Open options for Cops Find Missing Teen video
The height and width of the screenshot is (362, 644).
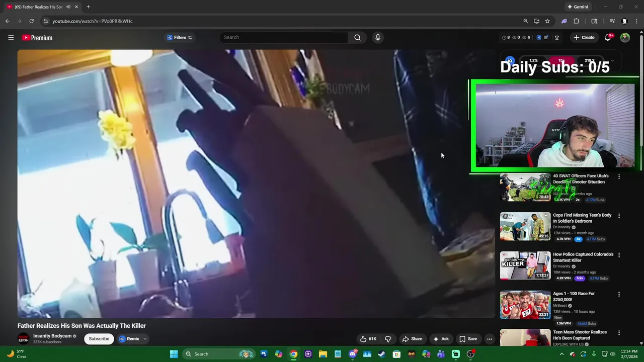click(619, 216)
